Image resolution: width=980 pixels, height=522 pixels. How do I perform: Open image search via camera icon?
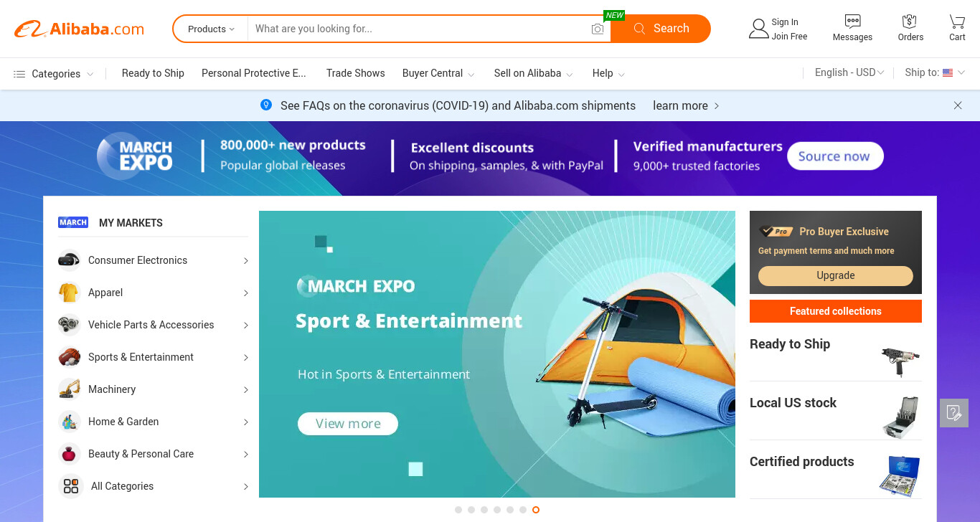pyautogui.click(x=597, y=29)
